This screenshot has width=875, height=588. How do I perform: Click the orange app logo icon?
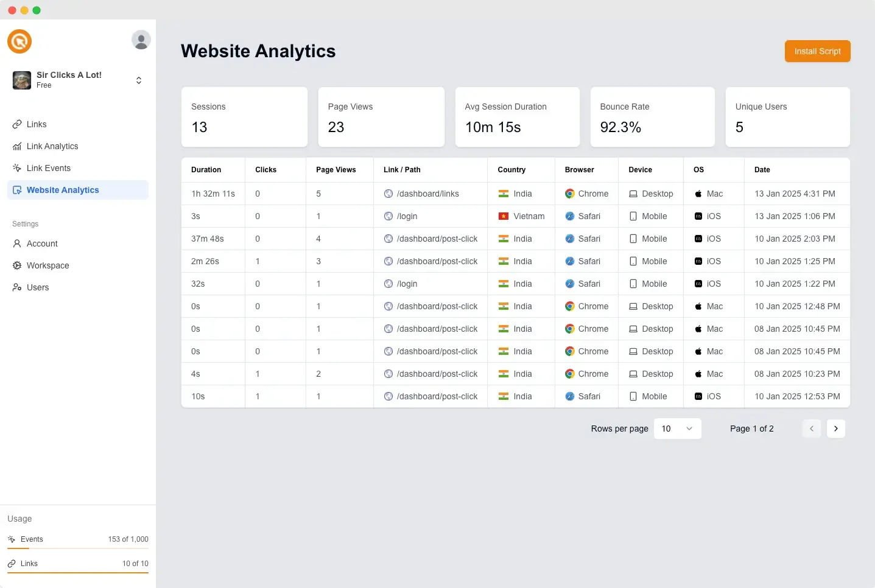point(19,41)
